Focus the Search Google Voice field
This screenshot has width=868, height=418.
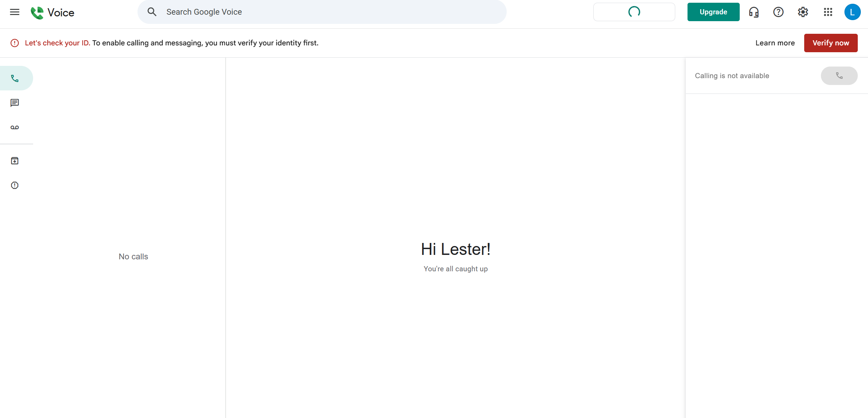click(x=322, y=12)
